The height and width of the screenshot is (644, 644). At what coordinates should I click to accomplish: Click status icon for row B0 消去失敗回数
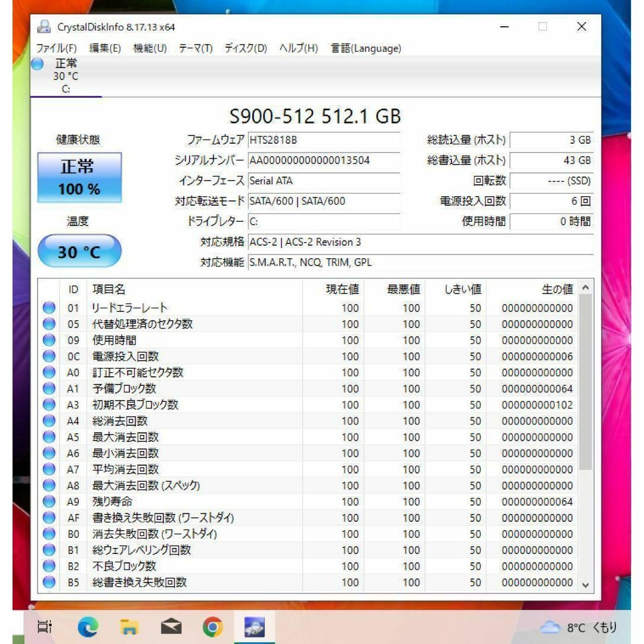tap(49, 534)
